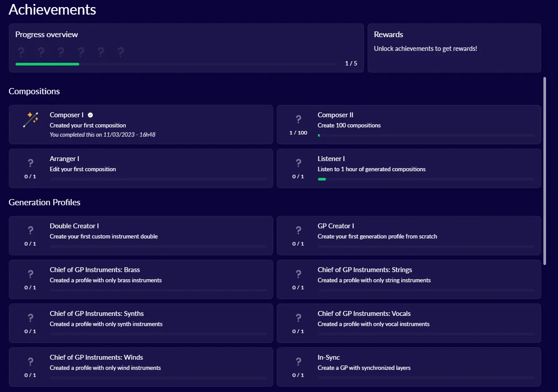
Task: Click the Strings achievement question mark icon
Action: tap(298, 274)
